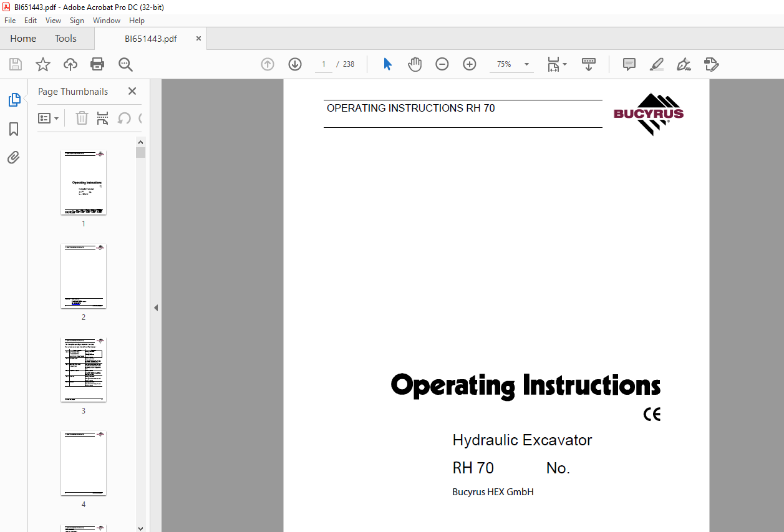Open the find text magnifier
Image resolution: width=784 pixels, height=532 pixels.
click(x=125, y=64)
